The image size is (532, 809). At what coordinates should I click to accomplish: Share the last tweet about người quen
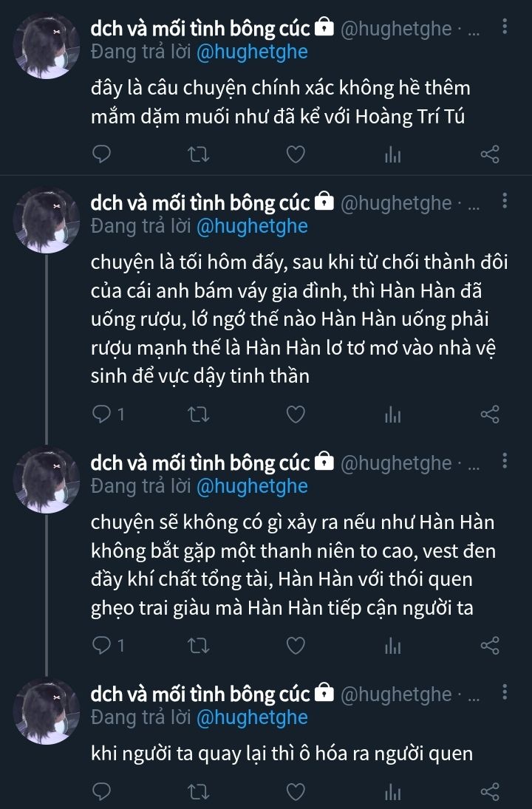click(490, 793)
